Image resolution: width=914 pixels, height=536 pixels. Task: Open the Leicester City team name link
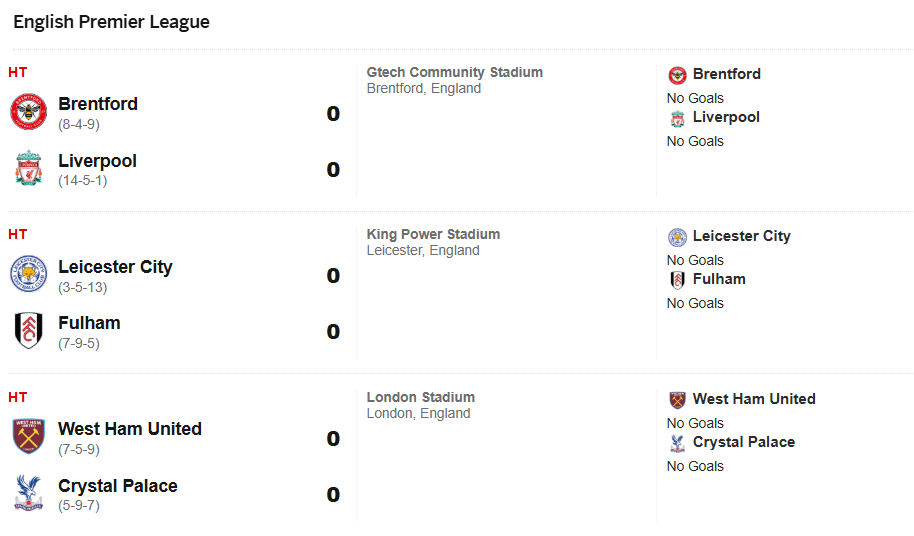tap(115, 267)
